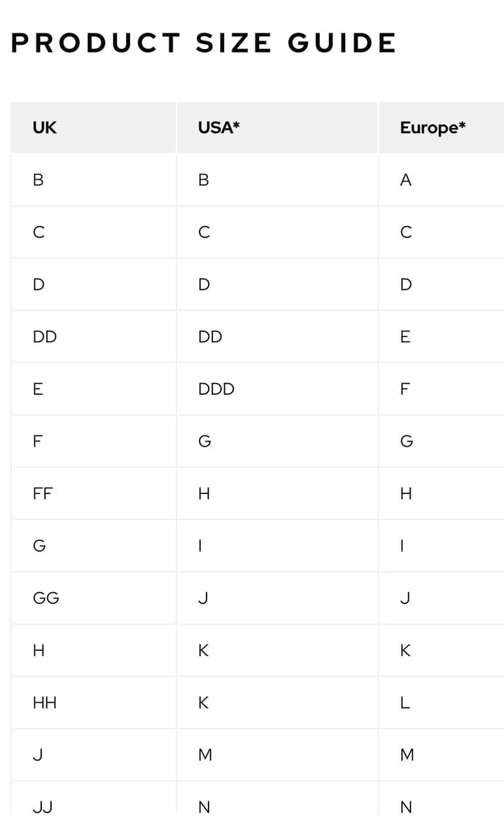504x828 pixels.
Task: Click M in the USA column
Action: click(205, 755)
